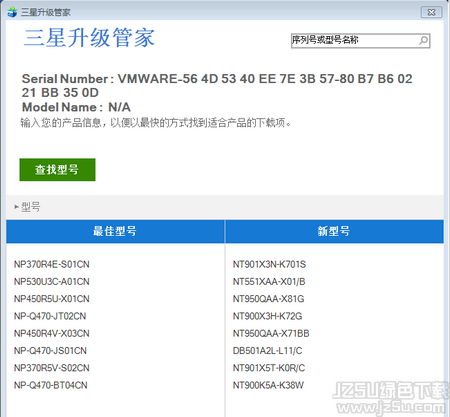The image size is (450, 417).
Task: Choose model NT551XAA-X01/B
Action: [x=269, y=282]
